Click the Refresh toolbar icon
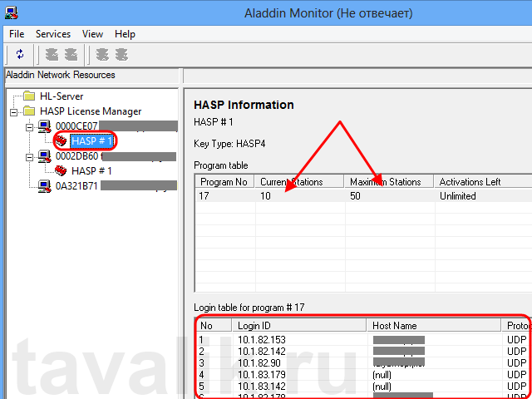Image resolution: width=532 pixels, height=399 pixels. click(x=19, y=55)
